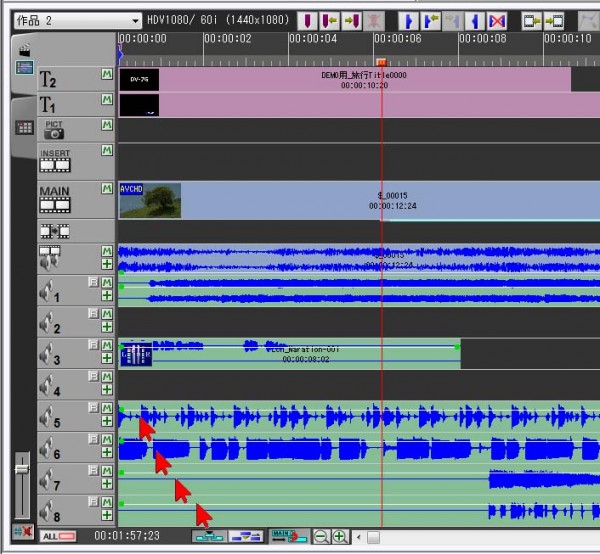Click the cyan track layout icon

[x=209, y=536]
